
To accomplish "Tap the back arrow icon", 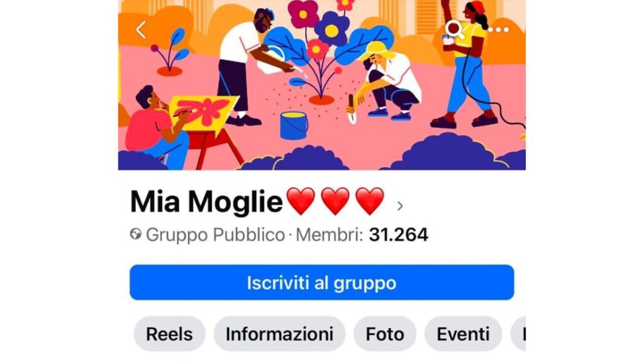I will click(x=141, y=30).
